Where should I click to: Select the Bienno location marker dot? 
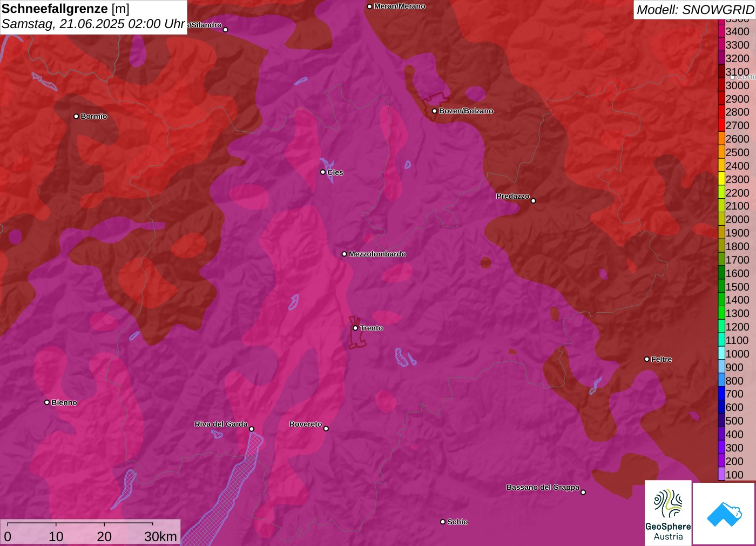point(47,402)
